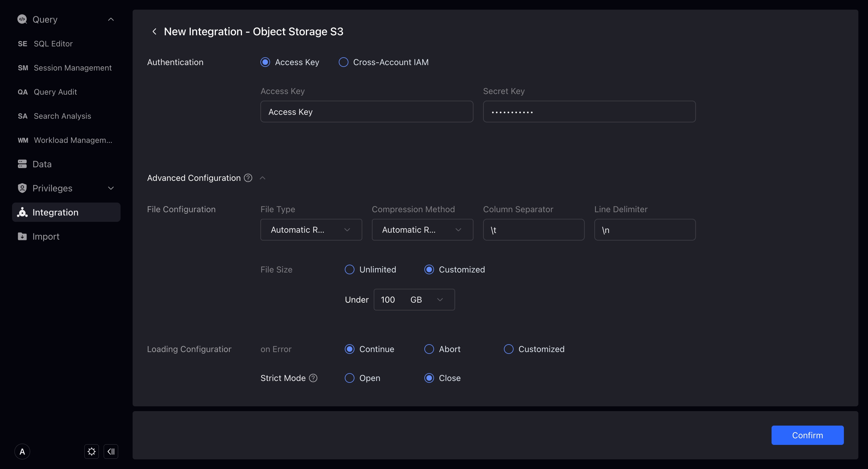Open the SQL Editor section

(x=53, y=43)
